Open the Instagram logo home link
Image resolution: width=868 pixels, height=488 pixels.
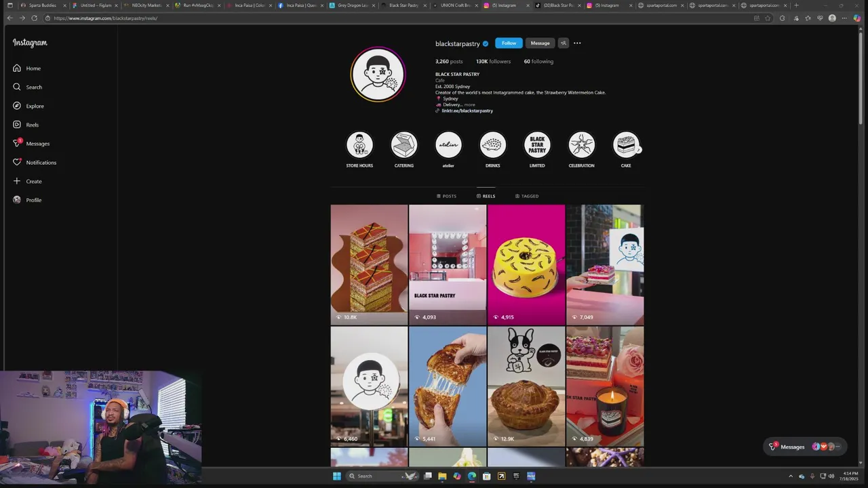pyautogui.click(x=30, y=43)
